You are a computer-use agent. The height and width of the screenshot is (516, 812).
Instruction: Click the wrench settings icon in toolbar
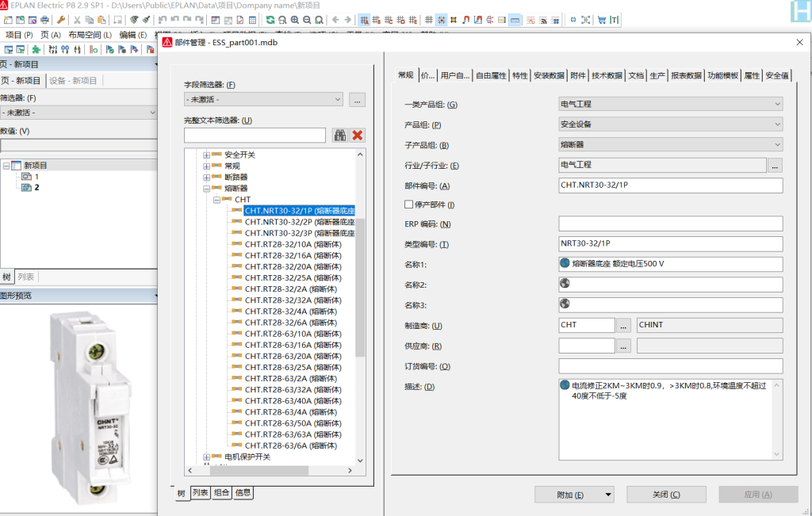pyautogui.click(x=61, y=20)
